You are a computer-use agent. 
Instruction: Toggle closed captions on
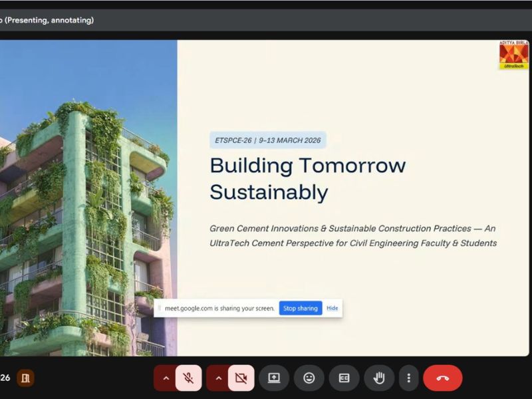pos(344,378)
